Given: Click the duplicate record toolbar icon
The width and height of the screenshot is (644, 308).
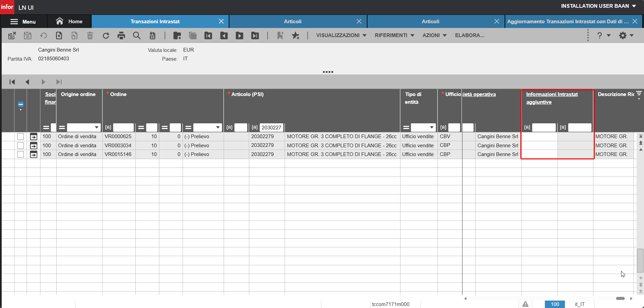Looking at the screenshot, I should (x=74, y=35).
